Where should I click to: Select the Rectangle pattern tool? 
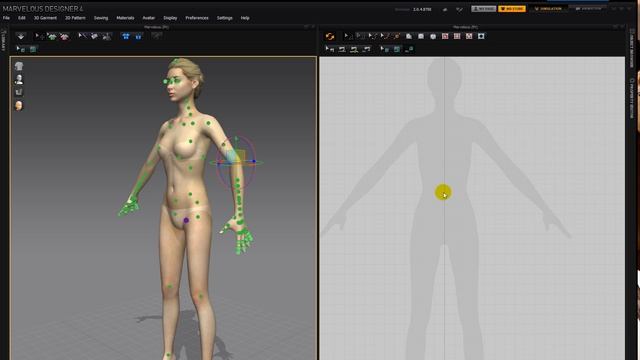click(421, 36)
